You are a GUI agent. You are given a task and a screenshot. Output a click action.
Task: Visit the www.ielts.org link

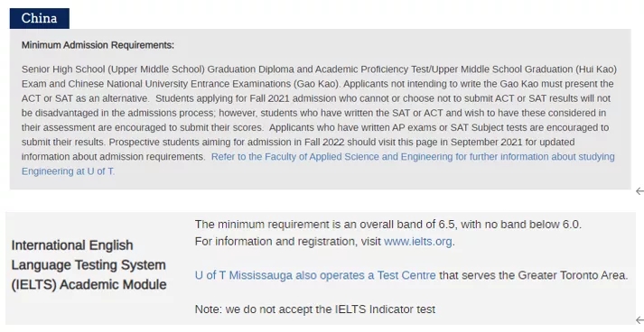[417, 241]
